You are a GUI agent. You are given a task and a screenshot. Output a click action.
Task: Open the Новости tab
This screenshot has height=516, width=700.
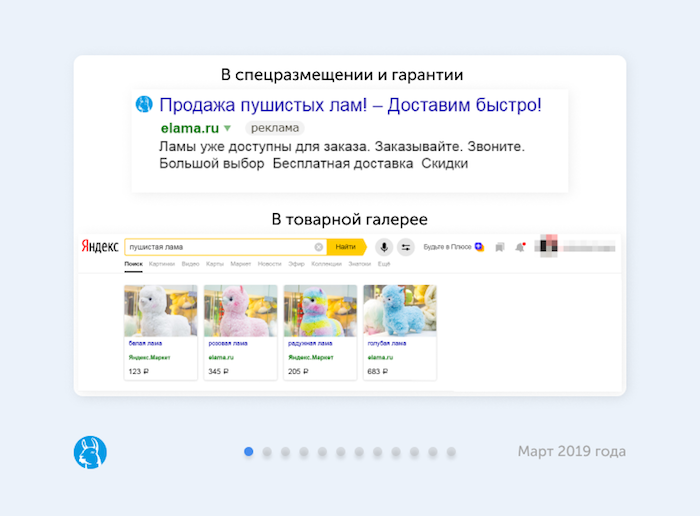tap(270, 264)
